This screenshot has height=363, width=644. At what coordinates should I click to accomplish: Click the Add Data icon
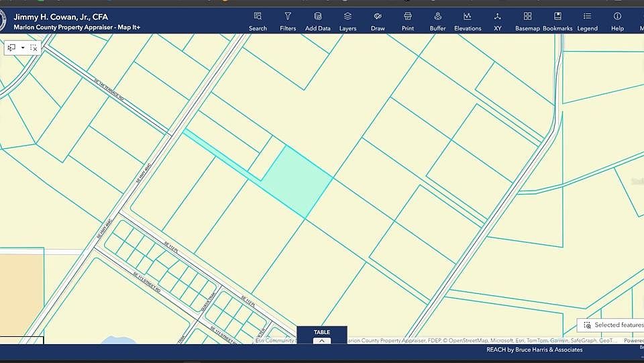[318, 20]
